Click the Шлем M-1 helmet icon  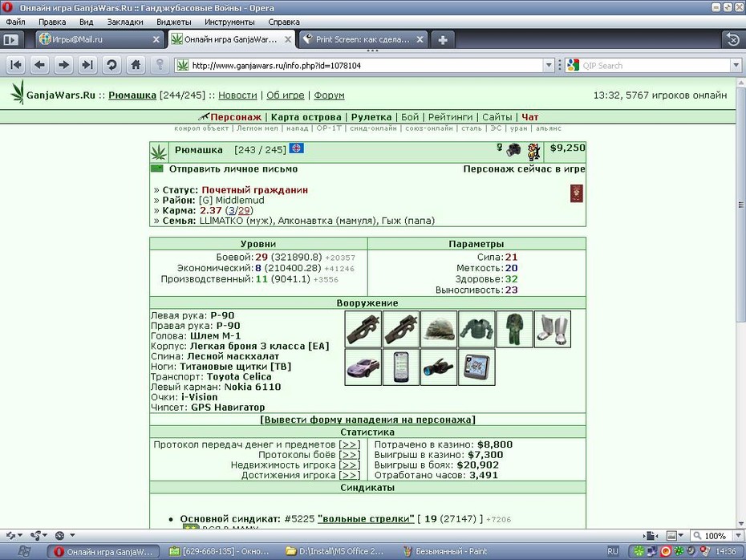tap(439, 329)
